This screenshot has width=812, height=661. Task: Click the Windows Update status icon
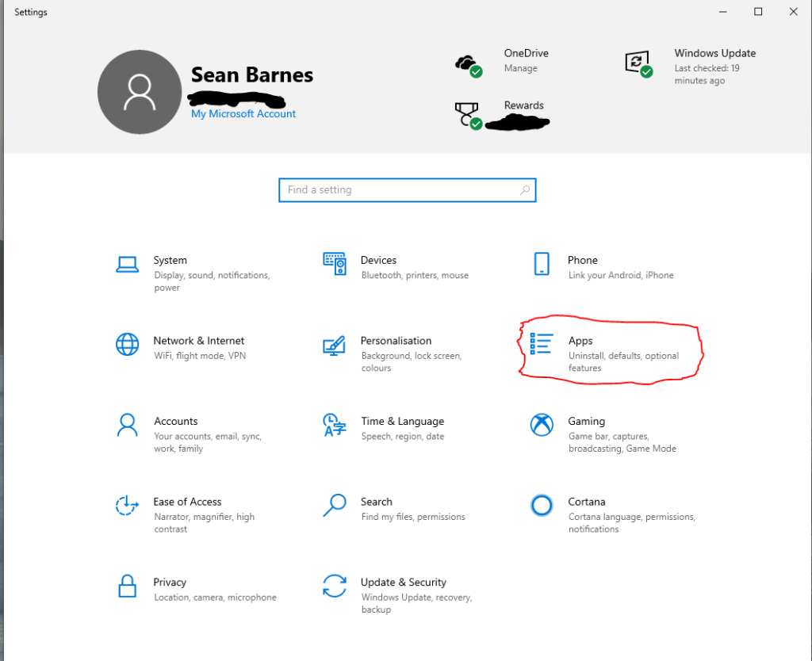(638, 64)
